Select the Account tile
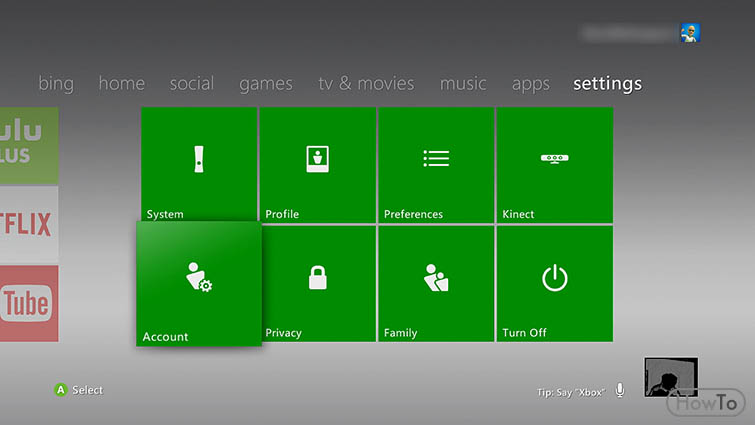The width and height of the screenshot is (755, 425). point(199,283)
